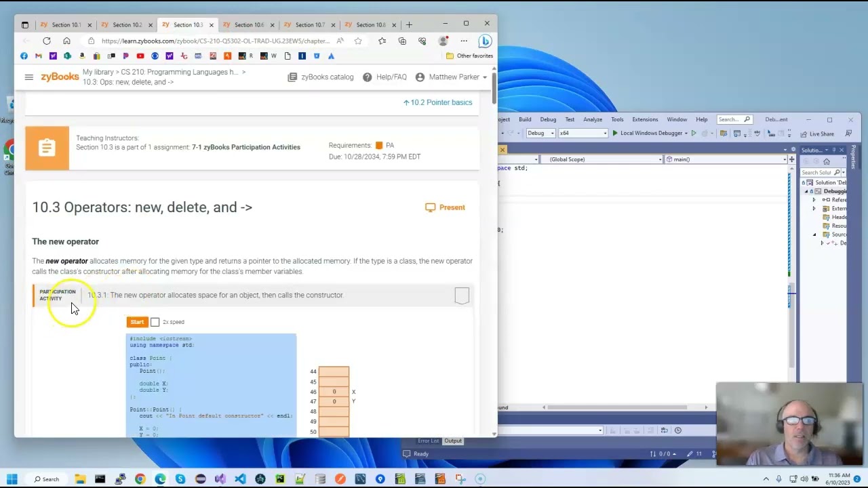
Task: Open Help menu in Visual Studio
Action: point(702,119)
